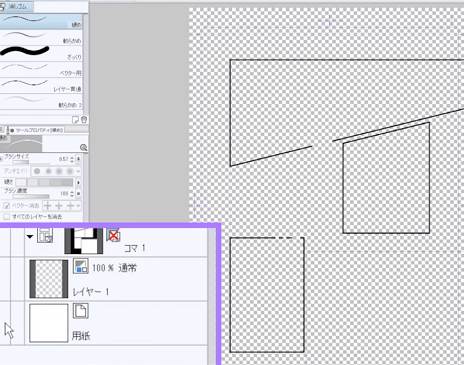Image resolution: width=464 pixels, height=365 pixels.
Task: Select the レイヤー貫通 eraser sub tool
Action: click(x=41, y=85)
